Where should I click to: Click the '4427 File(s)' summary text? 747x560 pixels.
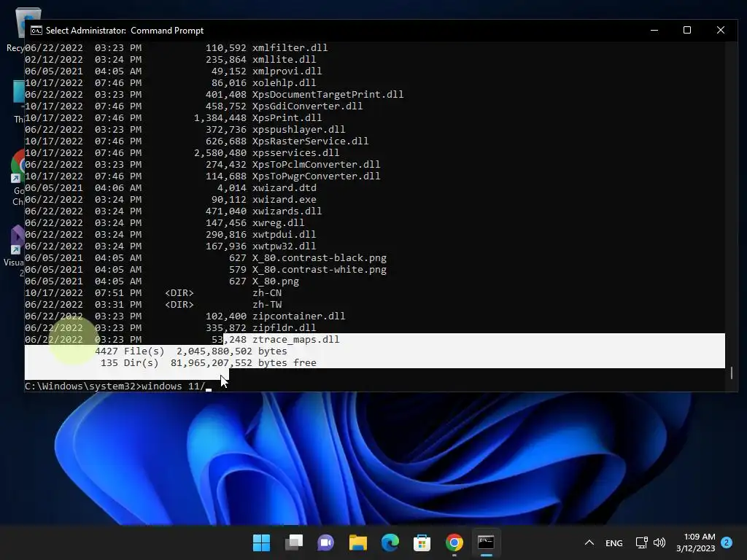pyautogui.click(x=130, y=351)
